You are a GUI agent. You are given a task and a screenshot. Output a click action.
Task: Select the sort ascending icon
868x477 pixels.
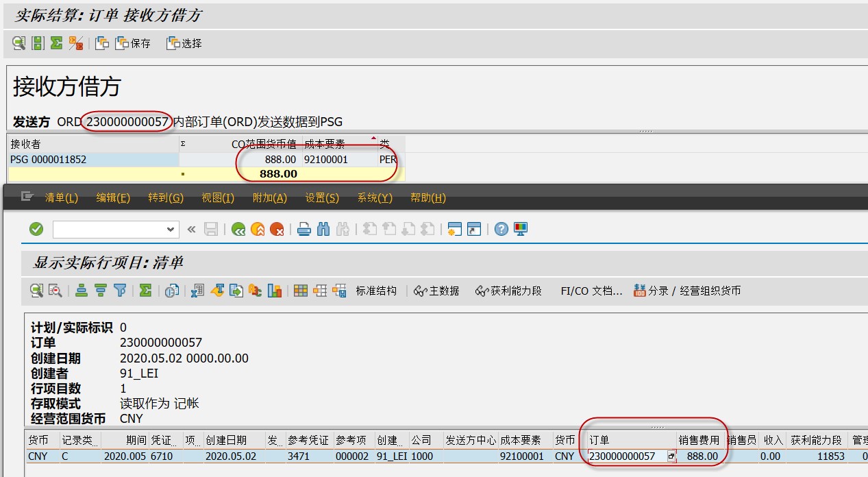80,290
